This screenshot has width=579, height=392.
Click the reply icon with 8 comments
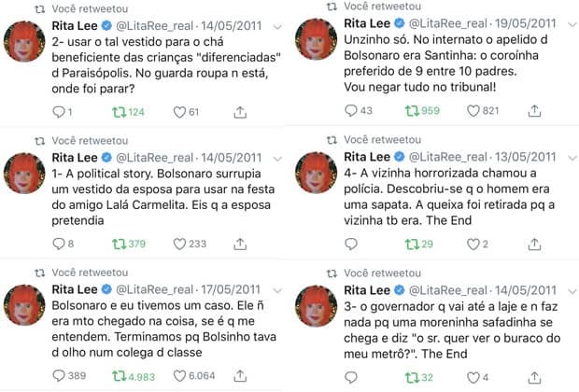point(58,245)
